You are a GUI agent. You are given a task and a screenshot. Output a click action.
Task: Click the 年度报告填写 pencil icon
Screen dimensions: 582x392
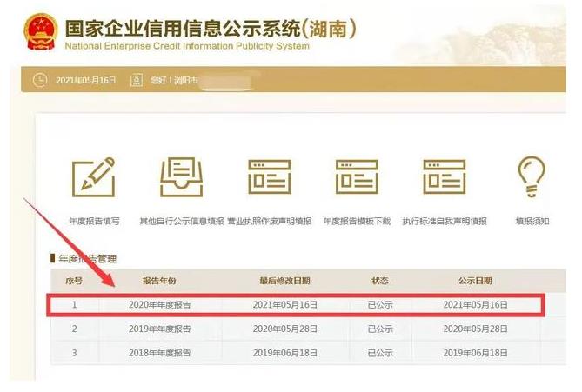click(x=93, y=176)
